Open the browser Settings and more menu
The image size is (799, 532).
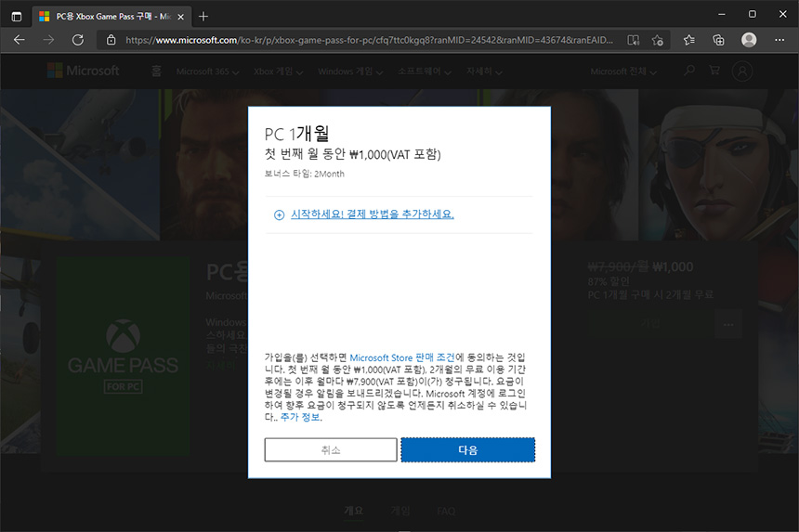[x=779, y=40]
